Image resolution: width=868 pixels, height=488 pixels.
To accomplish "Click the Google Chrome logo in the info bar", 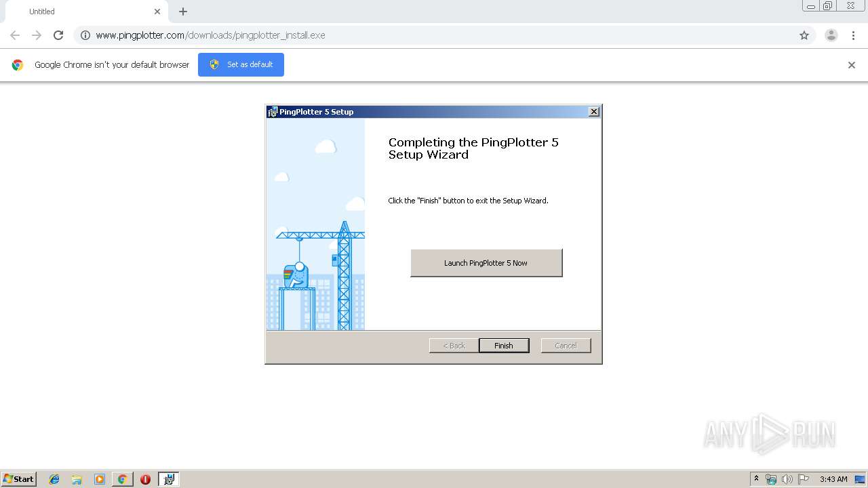I will 18,65.
